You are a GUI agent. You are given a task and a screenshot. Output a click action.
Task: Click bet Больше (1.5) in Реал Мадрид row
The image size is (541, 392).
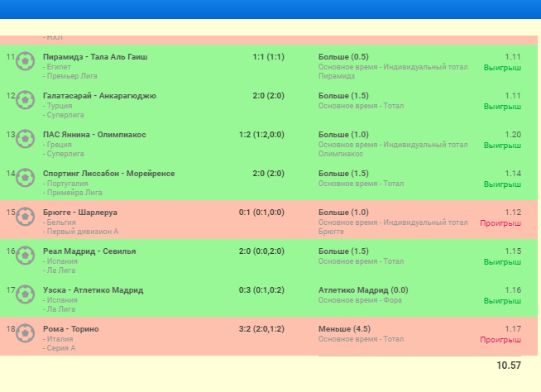(343, 251)
